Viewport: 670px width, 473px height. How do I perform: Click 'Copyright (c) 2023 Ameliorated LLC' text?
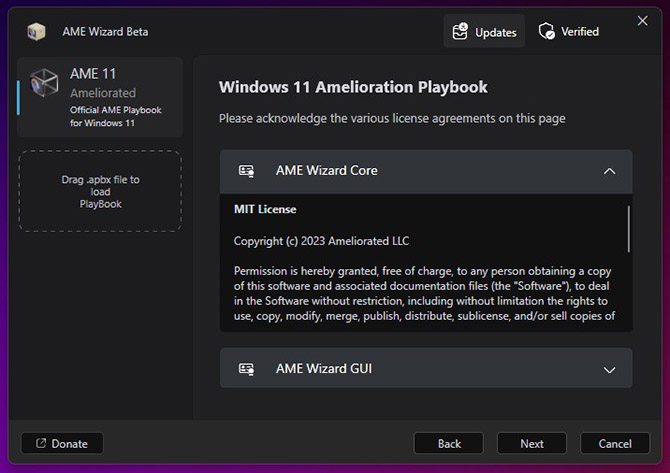pos(321,241)
